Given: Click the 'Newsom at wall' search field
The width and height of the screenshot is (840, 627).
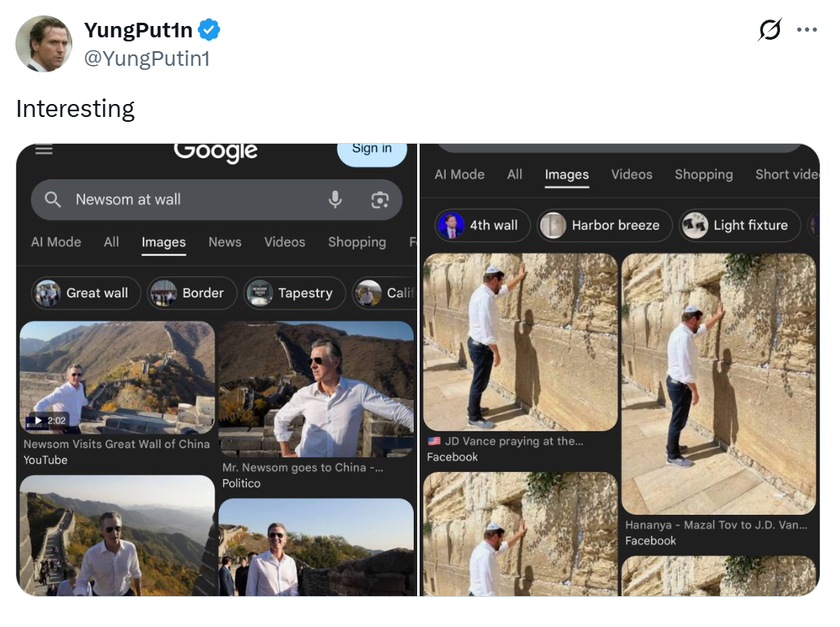Looking at the screenshot, I should coord(217,199).
